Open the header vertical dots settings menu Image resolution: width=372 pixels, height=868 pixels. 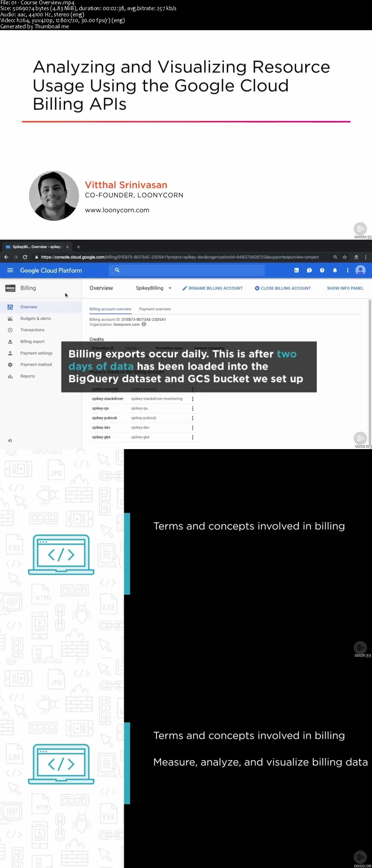point(348,270)
